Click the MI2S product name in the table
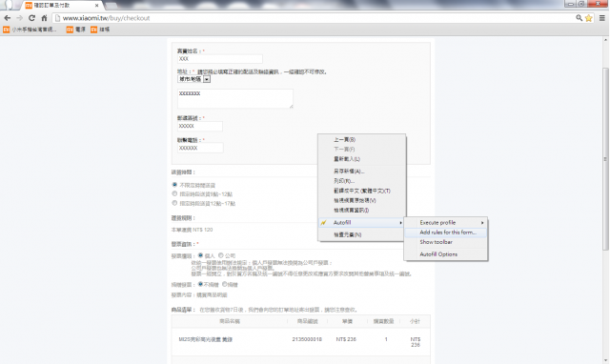610x364 pixels. pyautogui.click(x=206, y=339)
